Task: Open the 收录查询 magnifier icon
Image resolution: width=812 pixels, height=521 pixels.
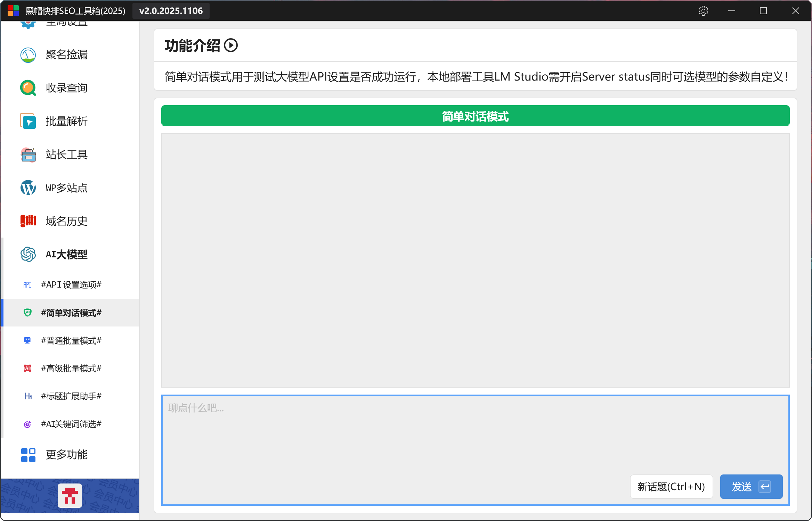Action: 28,88
